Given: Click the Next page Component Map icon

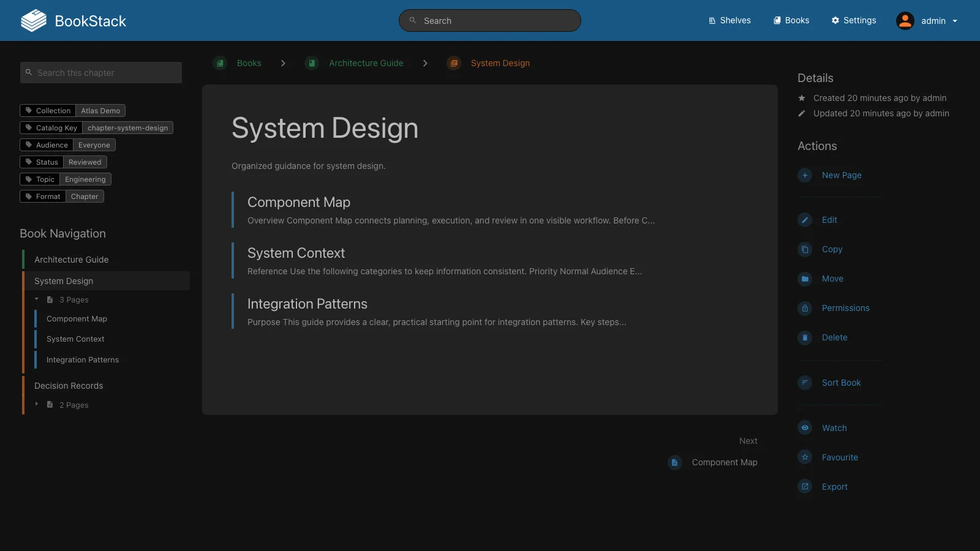Looking at the screenshot, I should (674, 462).
